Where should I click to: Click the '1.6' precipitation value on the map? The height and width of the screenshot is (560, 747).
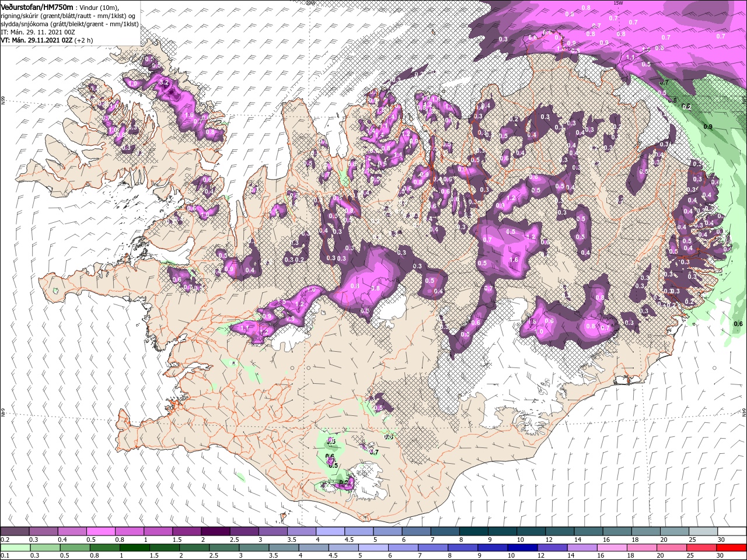pos(514,260)
